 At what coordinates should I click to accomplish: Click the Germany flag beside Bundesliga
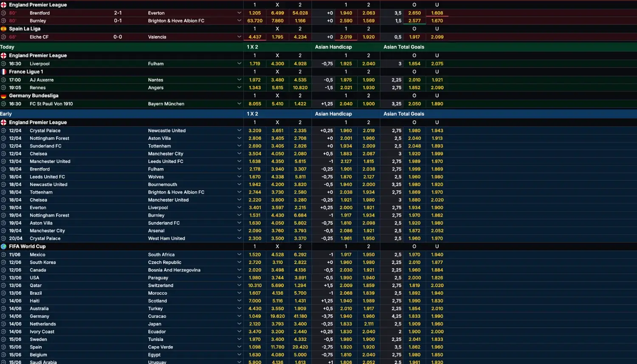(3, 96)
